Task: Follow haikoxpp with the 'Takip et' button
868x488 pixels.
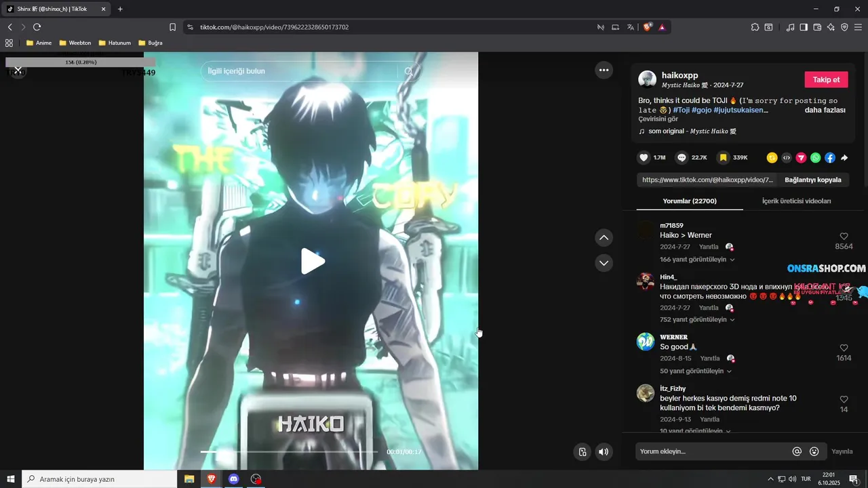Action: tap(826, 79)
